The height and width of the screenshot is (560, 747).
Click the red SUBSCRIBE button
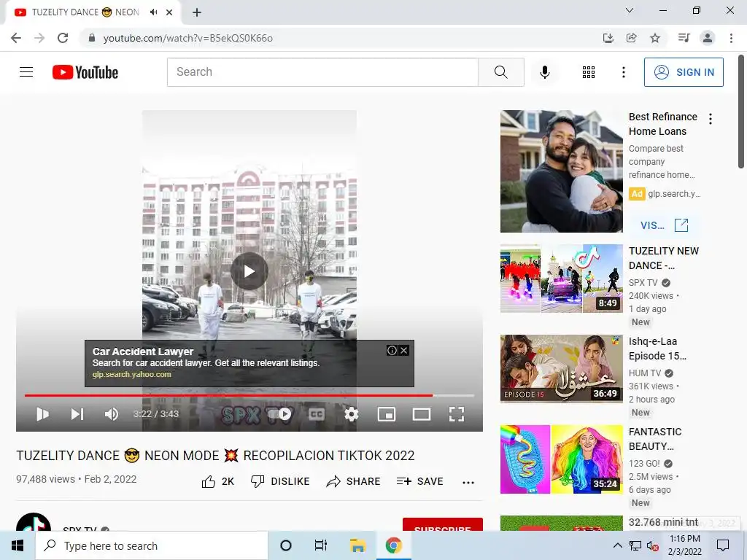[x=443, y=525]
